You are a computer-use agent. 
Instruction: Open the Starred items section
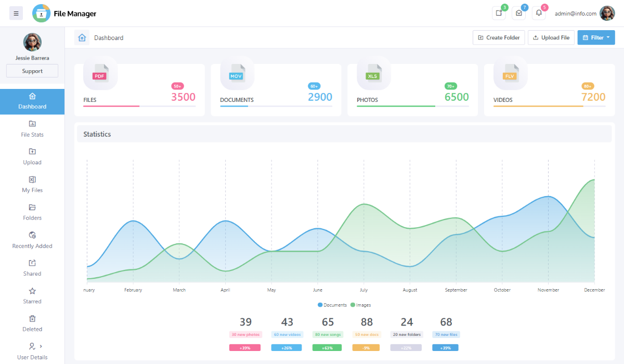32,295
